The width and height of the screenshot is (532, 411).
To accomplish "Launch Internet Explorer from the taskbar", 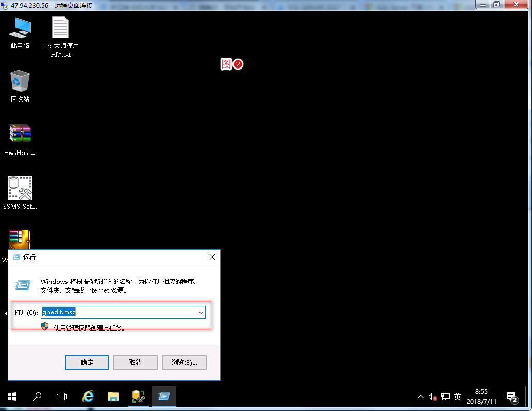I will (x=89, y=396).
